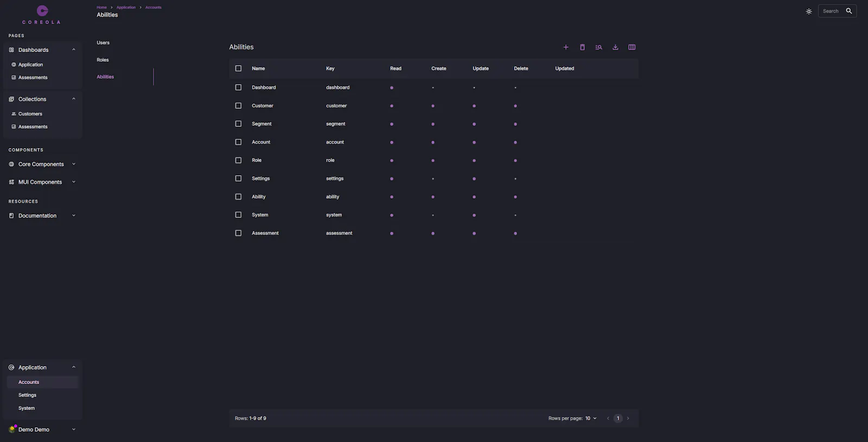This screenshot has height=442, width=868.
Task: Open Customers under Collections
Action: pyautogui.click(x=30, y=114)
